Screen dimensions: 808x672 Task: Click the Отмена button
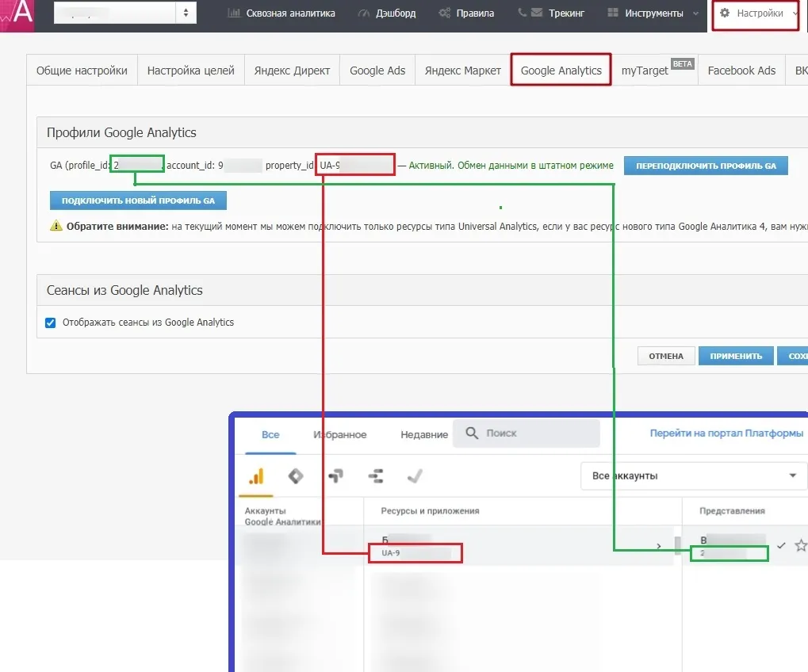point(666,356)
